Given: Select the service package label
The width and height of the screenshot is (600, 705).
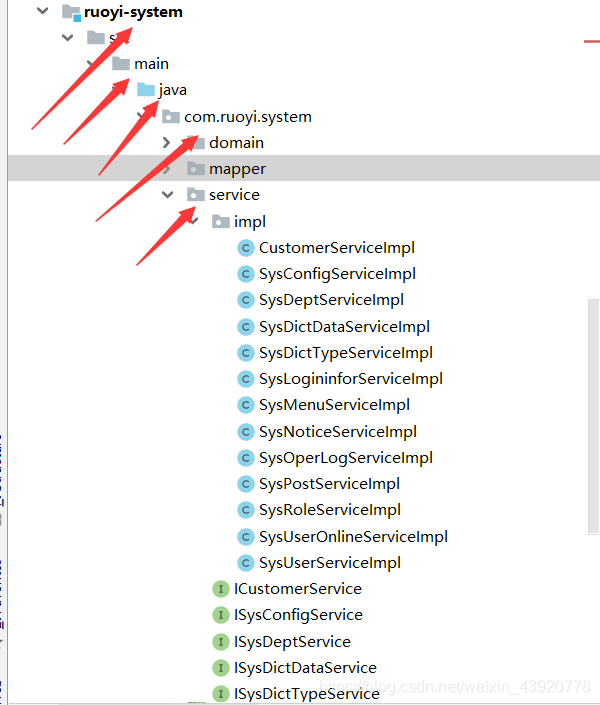Looking at the screenshot, I should 234,195.
